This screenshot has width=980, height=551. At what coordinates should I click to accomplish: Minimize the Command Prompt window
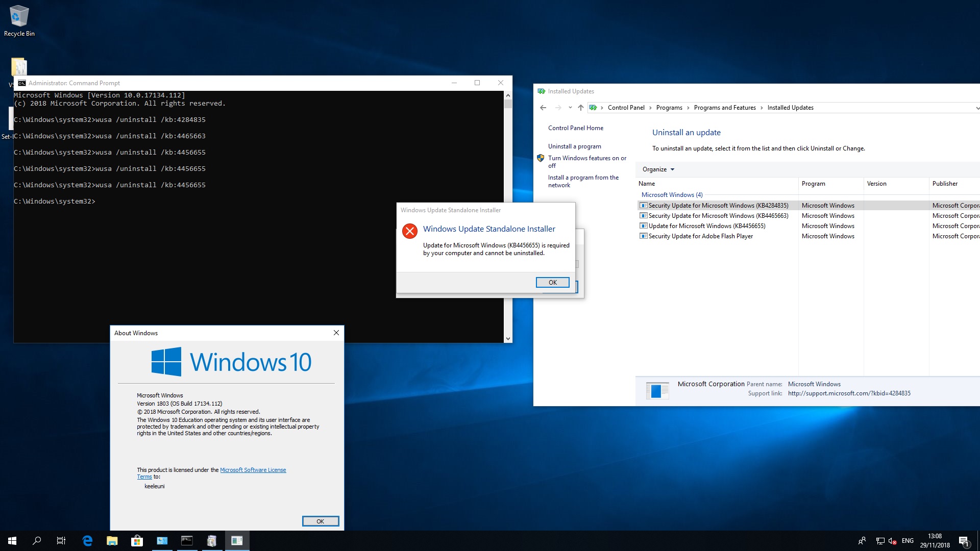454,83
